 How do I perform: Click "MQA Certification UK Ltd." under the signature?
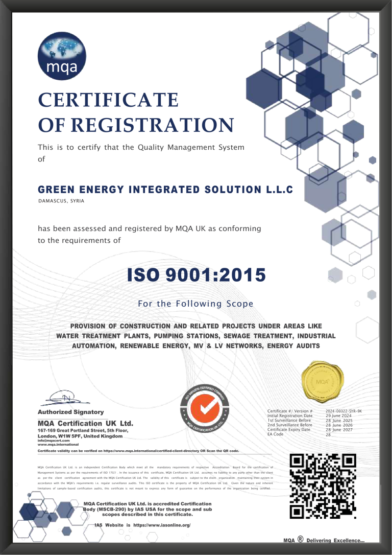(86, 423)
